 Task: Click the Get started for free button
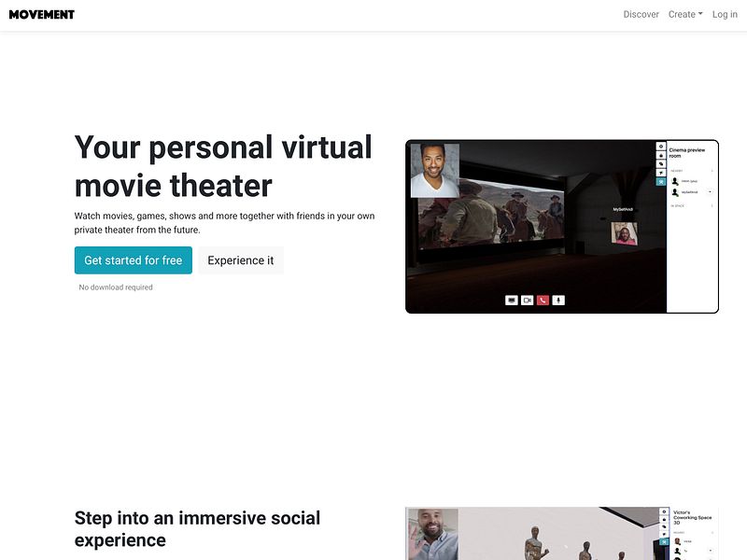[133, 260]
